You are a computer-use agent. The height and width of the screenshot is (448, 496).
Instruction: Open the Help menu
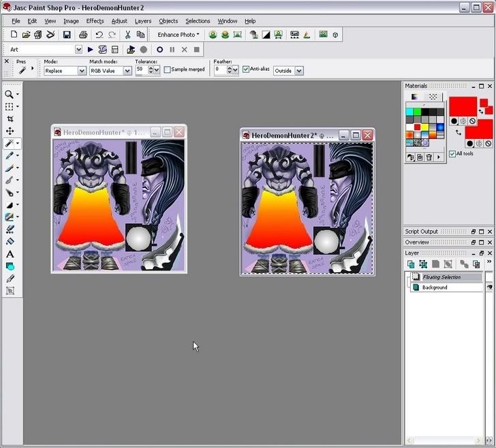tap(250, 21)
